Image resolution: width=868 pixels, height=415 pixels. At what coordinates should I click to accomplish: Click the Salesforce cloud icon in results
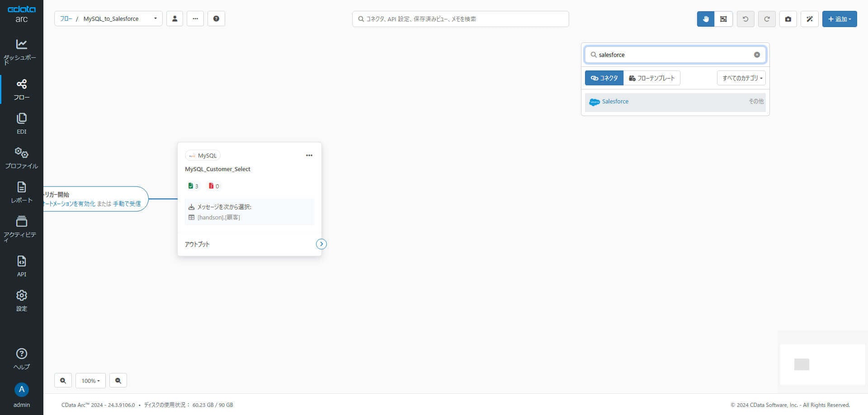pyautogui.click(x=594, y=102)
